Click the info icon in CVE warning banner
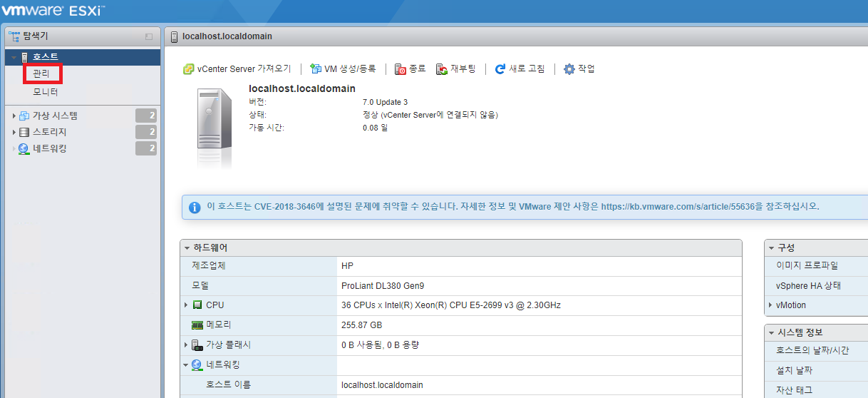Viewport: 868px width, 398px height. 195,208
